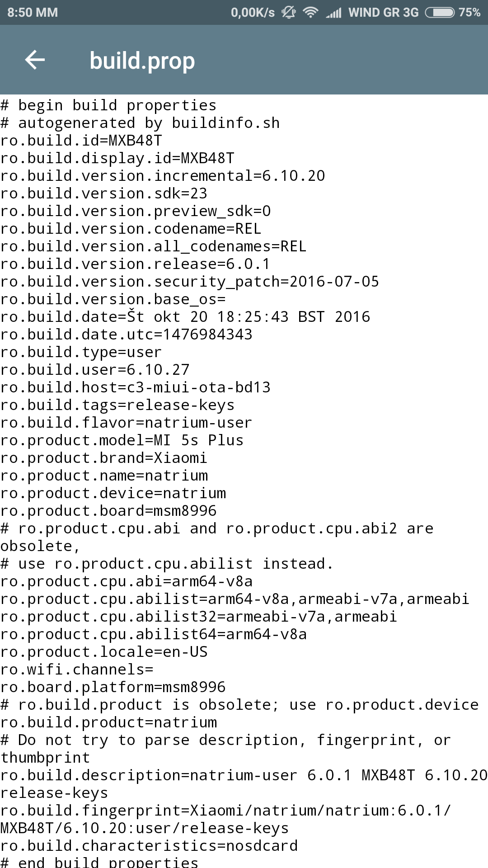Tap the Wi-Fi status icon

coord(310,12)
